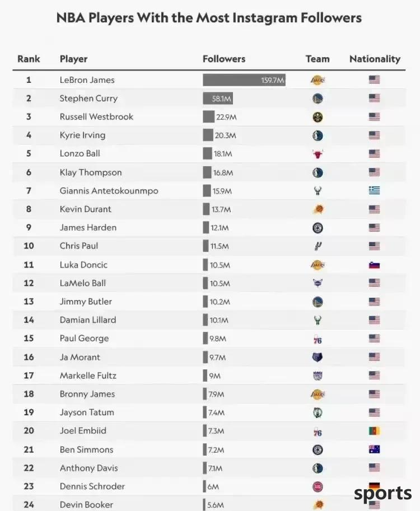Select the Bronny James row name
Image resolution: width=420 pixels, height=511 pixels.
87,394
